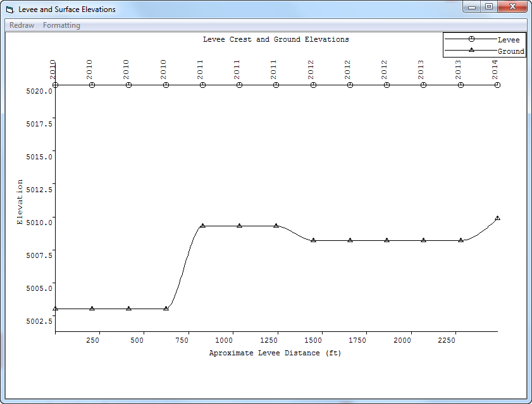Viewport: 532px width, 404px height.
Task: Select the Ground text in the legend
Action: (x=510, y=51)
